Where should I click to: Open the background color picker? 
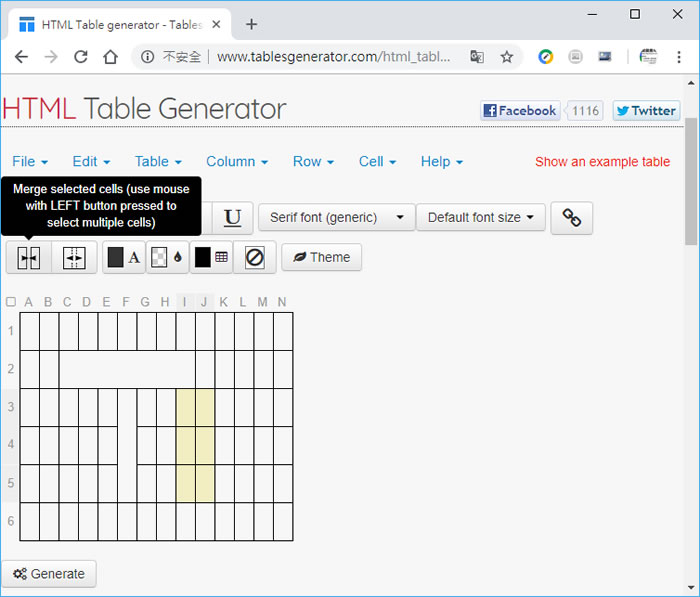tap(167, 258)
